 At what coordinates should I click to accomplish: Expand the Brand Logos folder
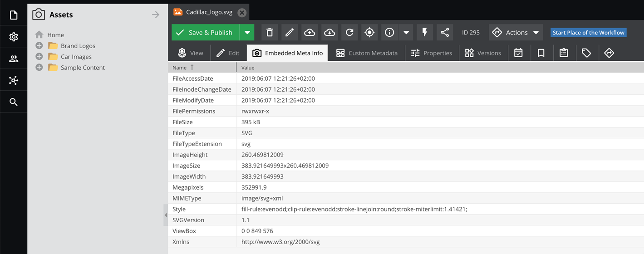39,46
